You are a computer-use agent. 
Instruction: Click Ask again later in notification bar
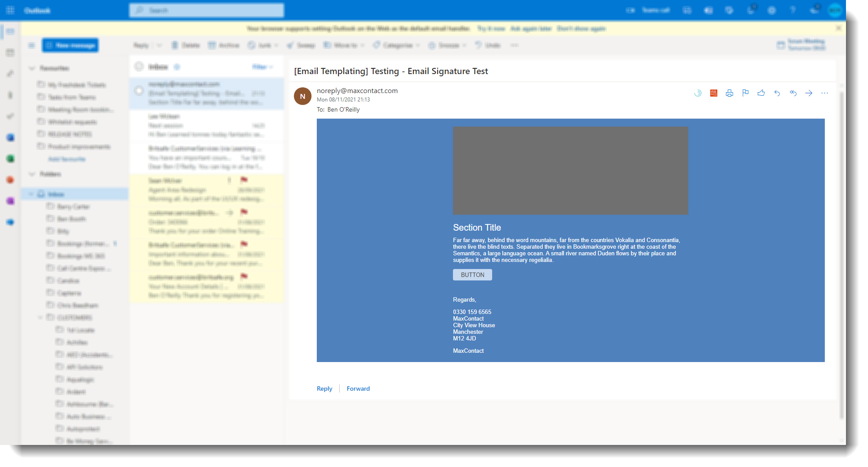coord(531,29)
